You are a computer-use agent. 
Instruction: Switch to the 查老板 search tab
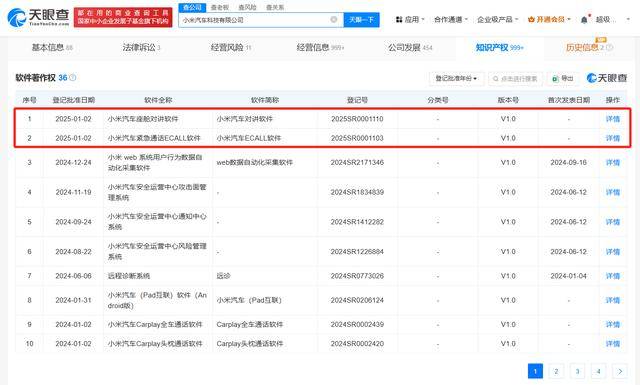[220, 7]
